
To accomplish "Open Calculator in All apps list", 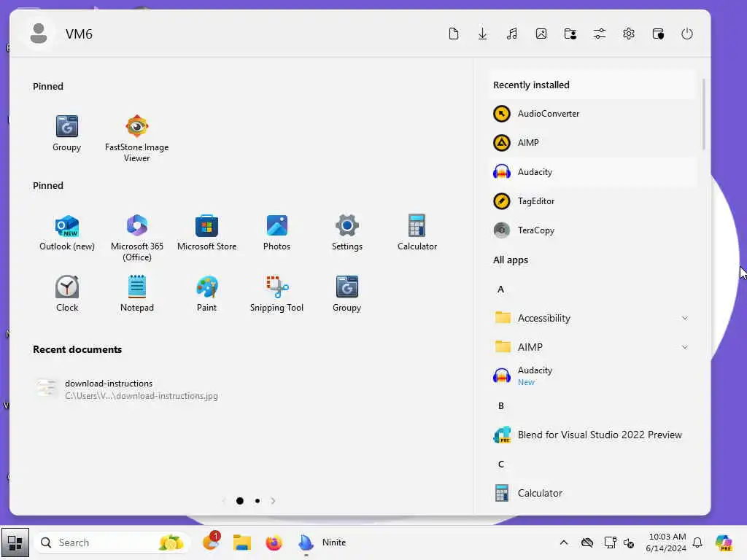I will tap(592, 494).
